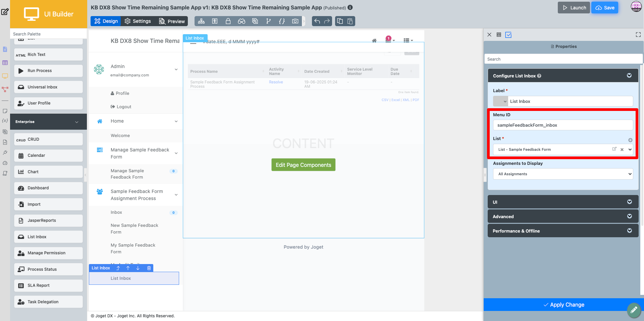The image size is (644, 321).
Task: Click the camera screenshot icon
Action: click(295, 21)
